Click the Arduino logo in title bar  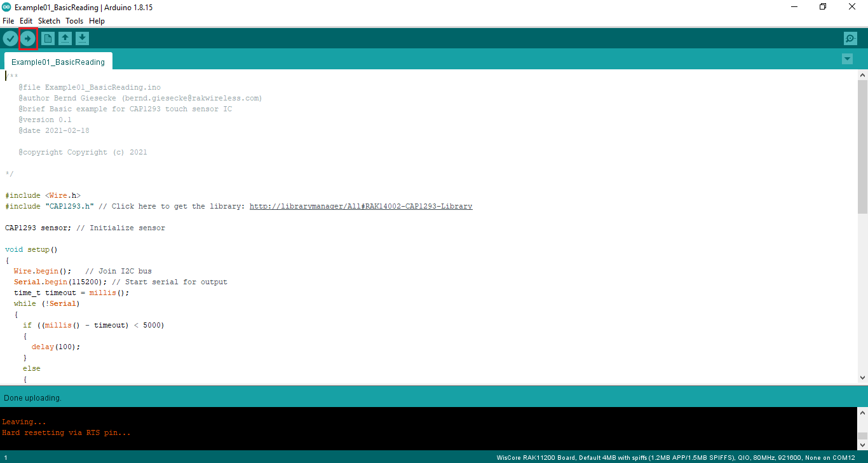[7, 8]
